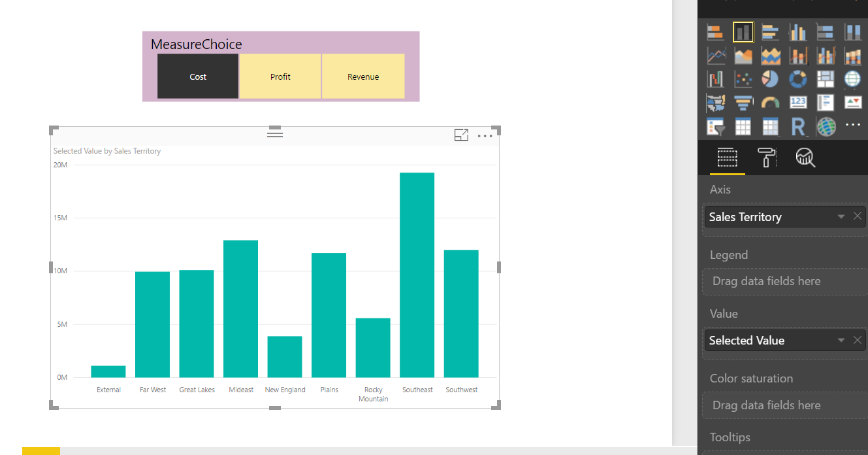Enter focus mode for the chart
868x455 pixels.
pos(461,135)
